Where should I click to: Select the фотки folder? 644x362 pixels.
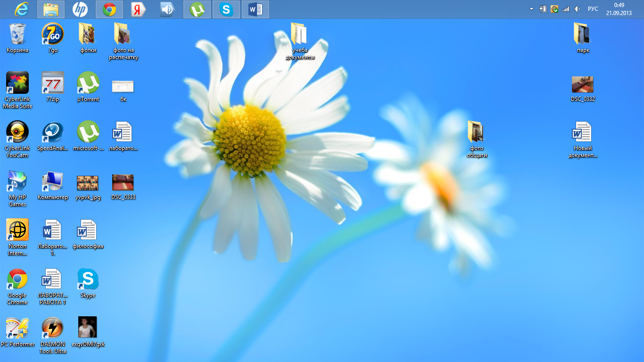[88, 38]
